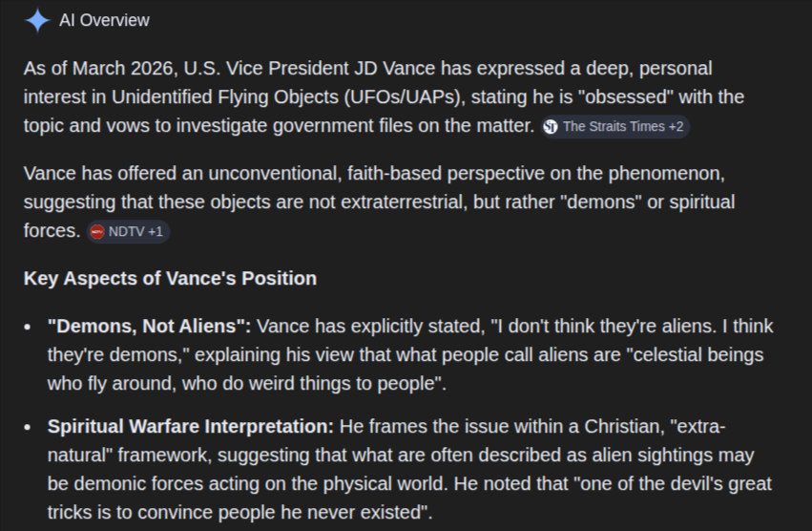Open the NDTV +1 source chip
The height and width of the screenshot is (531, 812).
pyautogui.click(x=128, y=232)
